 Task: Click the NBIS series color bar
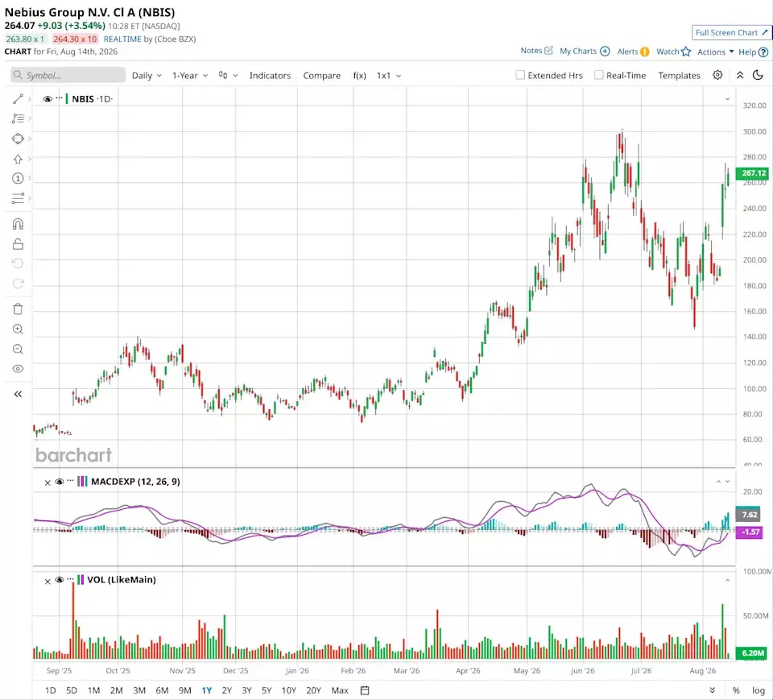coord(67,98)
